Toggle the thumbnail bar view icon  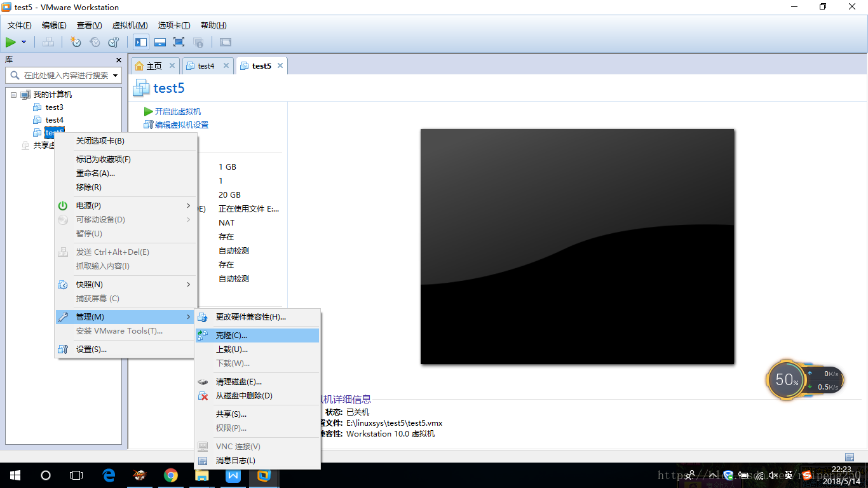(x=160, y=42)
